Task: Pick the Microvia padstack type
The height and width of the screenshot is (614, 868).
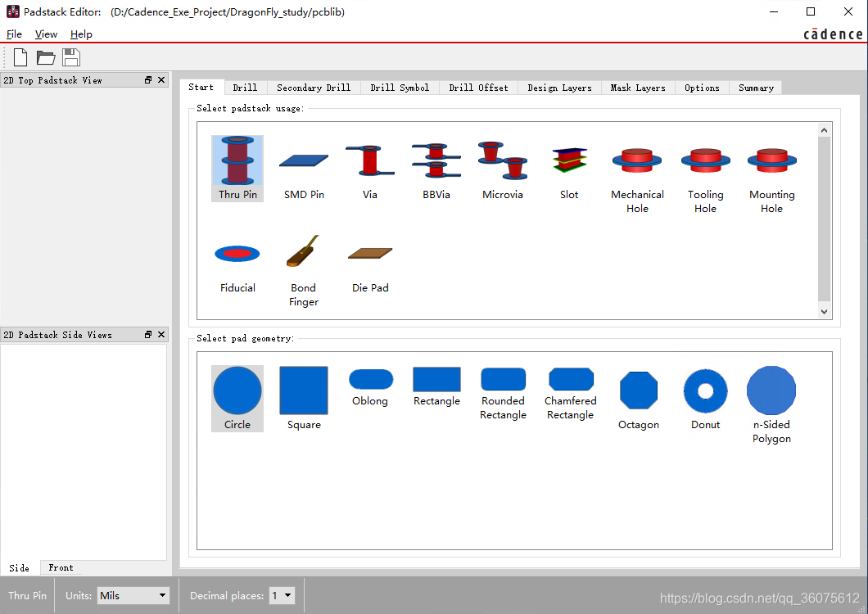Action: (503, 169)
